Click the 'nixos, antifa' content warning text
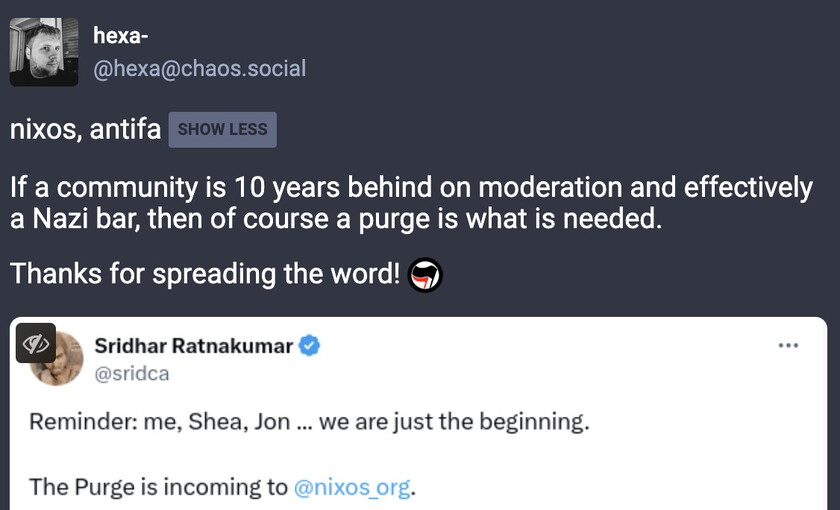The width and height of the screenshot is (840, 510). click(x=85, y=130)
